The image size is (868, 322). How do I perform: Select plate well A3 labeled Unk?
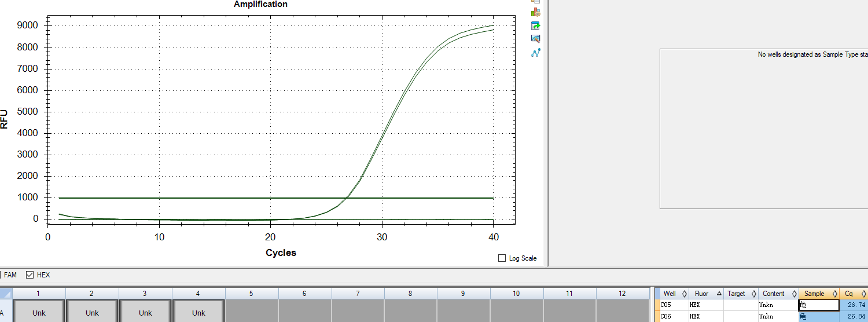click(x=145, y=311)
